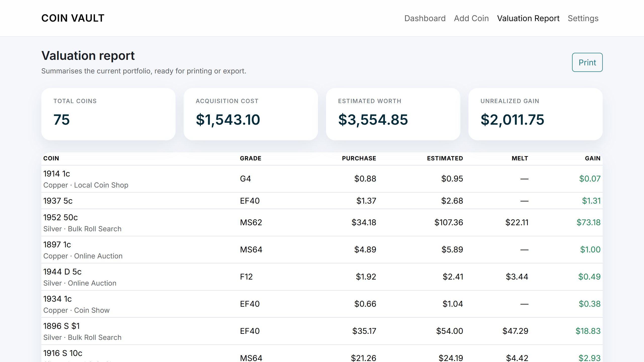Select the Unrealized Gain value $2,011.75

(x=512, y=119)
